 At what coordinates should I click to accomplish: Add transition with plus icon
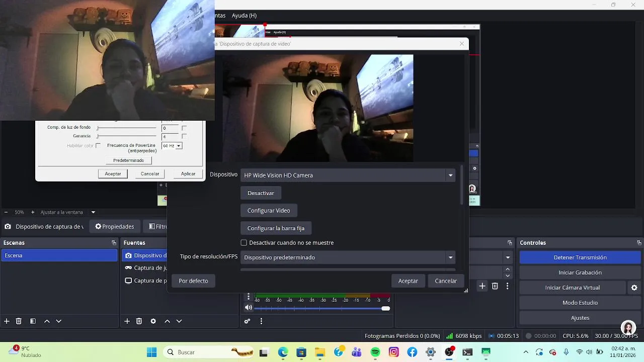pos(482,286)
